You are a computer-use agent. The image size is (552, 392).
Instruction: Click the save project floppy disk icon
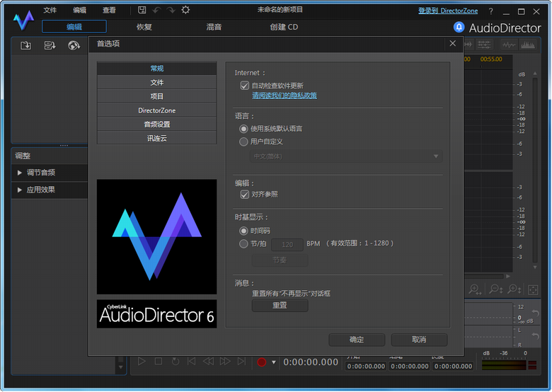point(142,10)
